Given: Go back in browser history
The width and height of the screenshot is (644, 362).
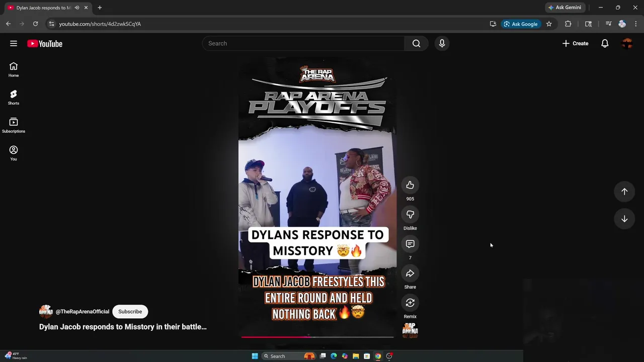Looking at the screenshot, I should pyautogui.click(x=8, y=24).
